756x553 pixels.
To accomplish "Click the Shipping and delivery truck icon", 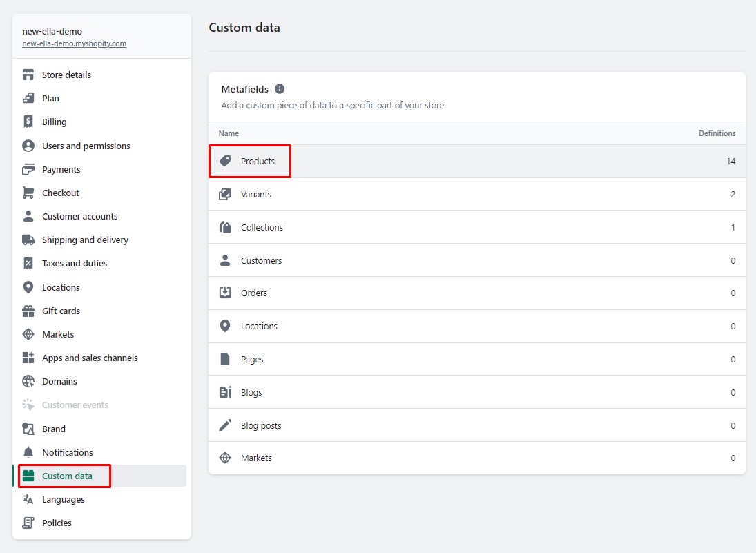I will coord(28,240).
